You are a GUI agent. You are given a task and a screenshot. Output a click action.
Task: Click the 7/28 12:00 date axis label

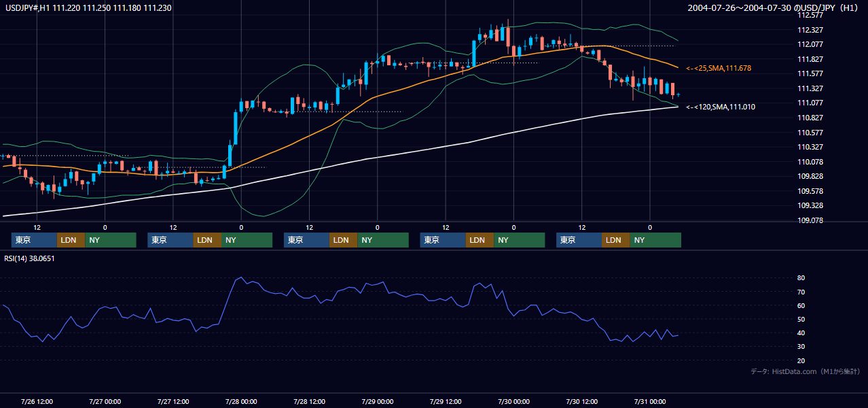[310, 401]
